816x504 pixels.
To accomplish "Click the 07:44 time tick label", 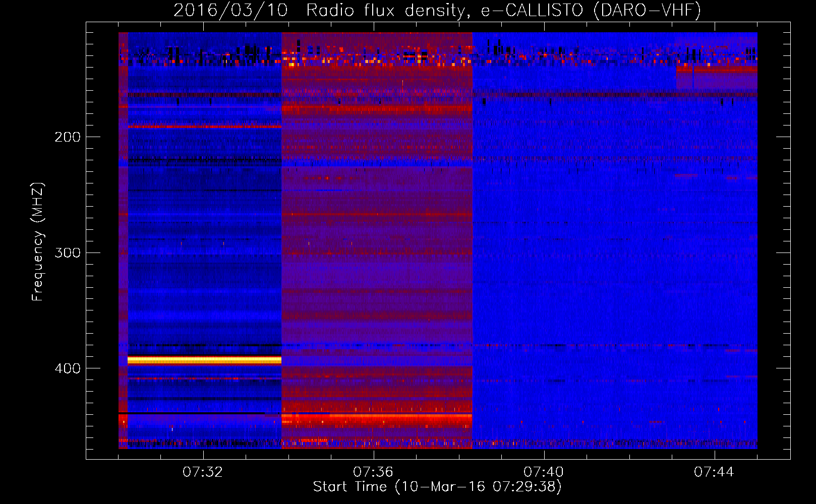I will coord(714,472).
